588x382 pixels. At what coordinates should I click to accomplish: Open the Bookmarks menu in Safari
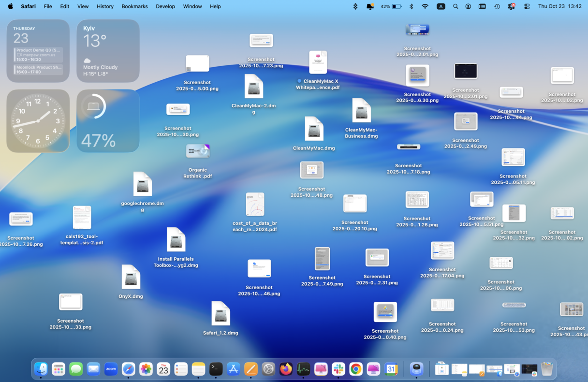pyautogui.click(x=134, y=6)
